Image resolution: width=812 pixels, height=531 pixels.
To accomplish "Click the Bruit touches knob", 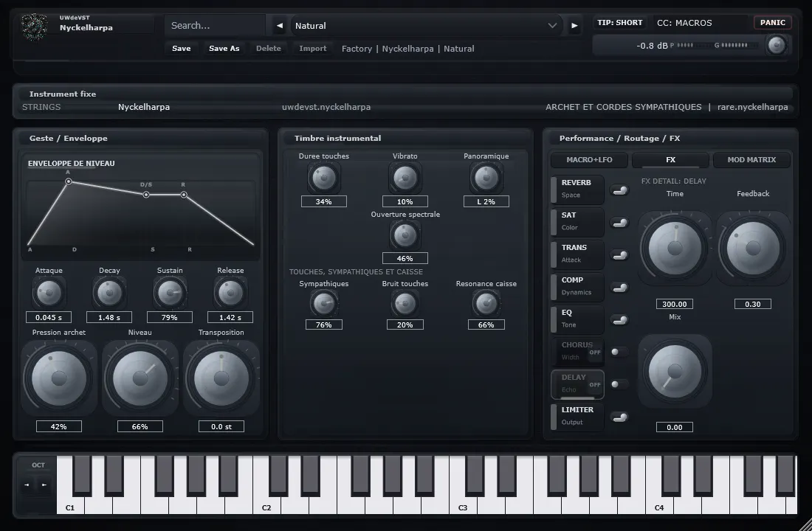I will pyautogui.click(x=405, y=303).
